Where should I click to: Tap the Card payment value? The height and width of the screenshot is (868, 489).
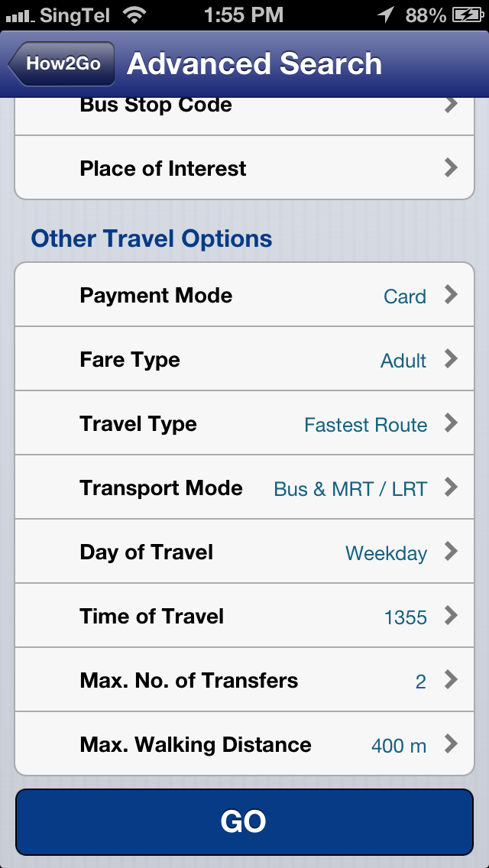404,296
